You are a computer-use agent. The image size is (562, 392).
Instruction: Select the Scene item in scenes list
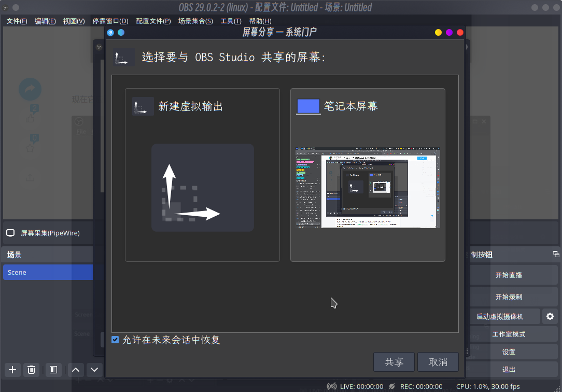[x=48, y=272]
